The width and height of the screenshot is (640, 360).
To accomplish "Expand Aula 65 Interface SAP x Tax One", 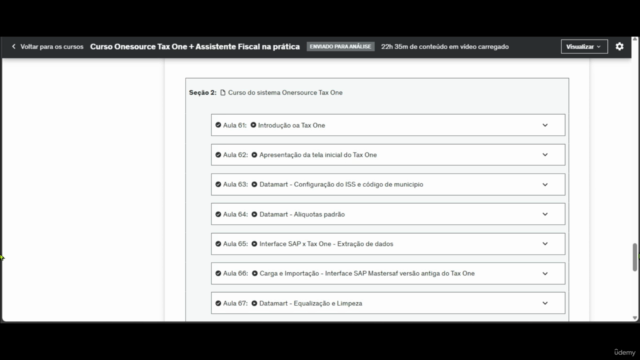I will (x=545, y=244).
